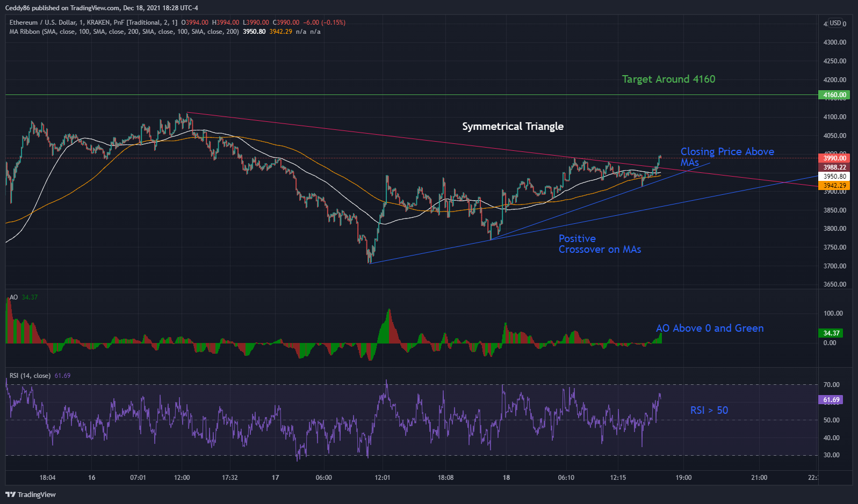The height and width of the screenshot is (504, 858).
Task: Click the 50.00 label on the RSI axis
Action: [831, 420]
